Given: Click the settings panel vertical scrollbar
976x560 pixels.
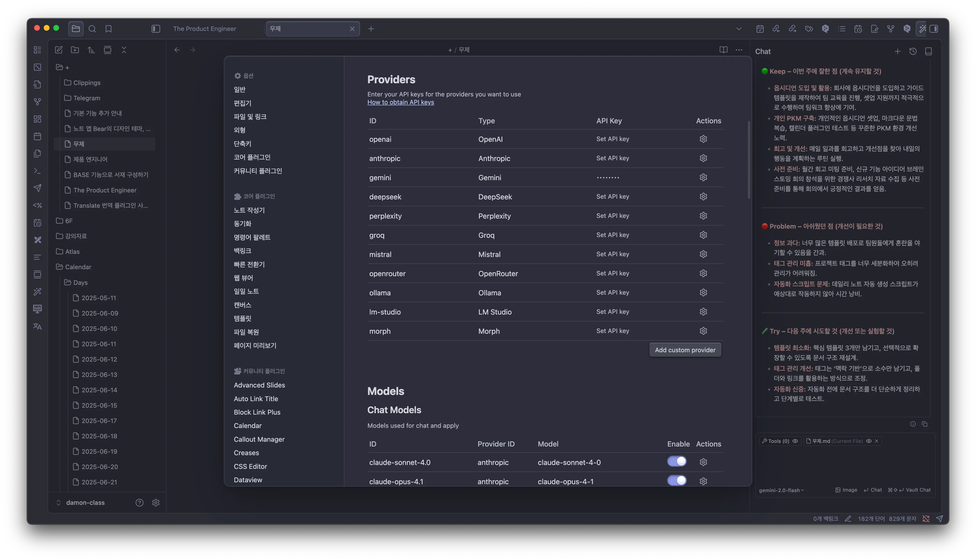Looking at the screenshot, I should (x=749, y=160).
